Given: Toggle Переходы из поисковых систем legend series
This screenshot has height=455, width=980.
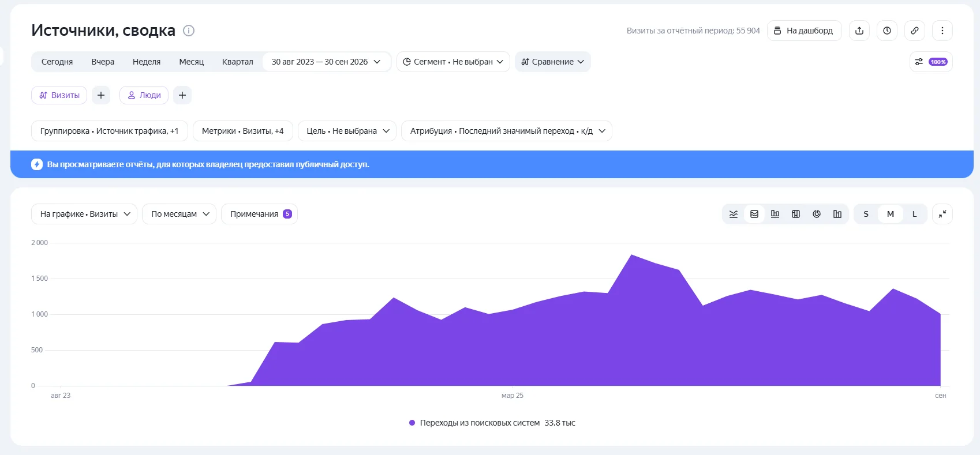Looking at the screenshot, I should click(492, 423).
